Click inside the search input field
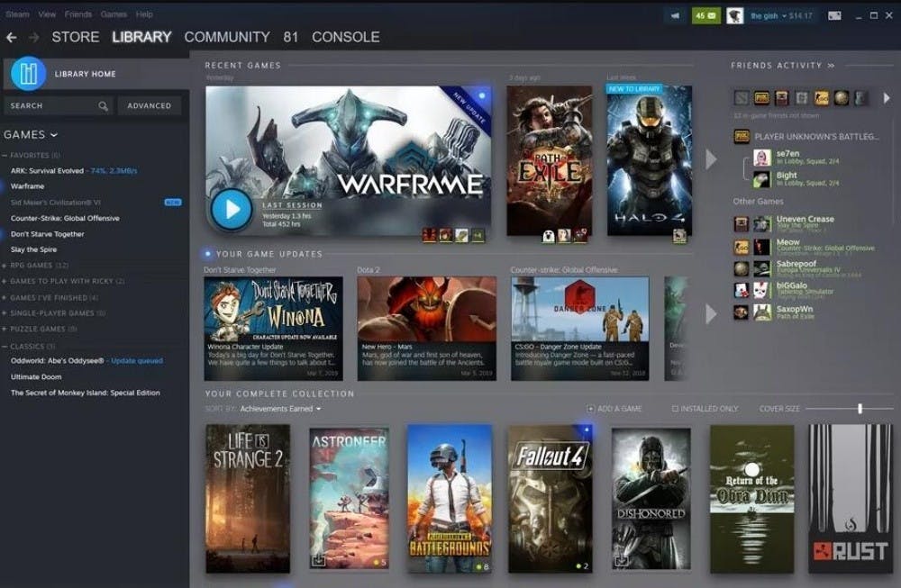Image resolution: width=901 pixels, height=588 pixels. [x=50, y=105]
